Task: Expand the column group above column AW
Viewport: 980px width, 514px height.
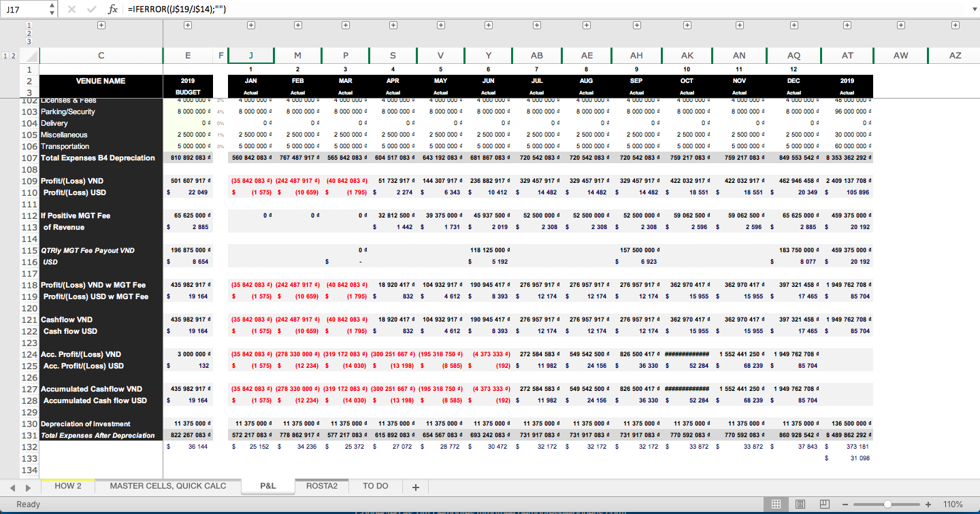Action: [x=900, y=25]
